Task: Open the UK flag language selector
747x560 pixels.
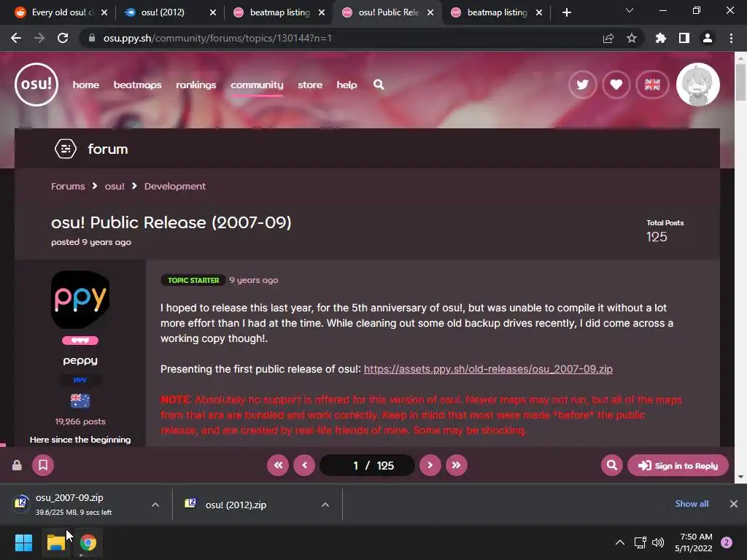Action: (x=652, y=85)
